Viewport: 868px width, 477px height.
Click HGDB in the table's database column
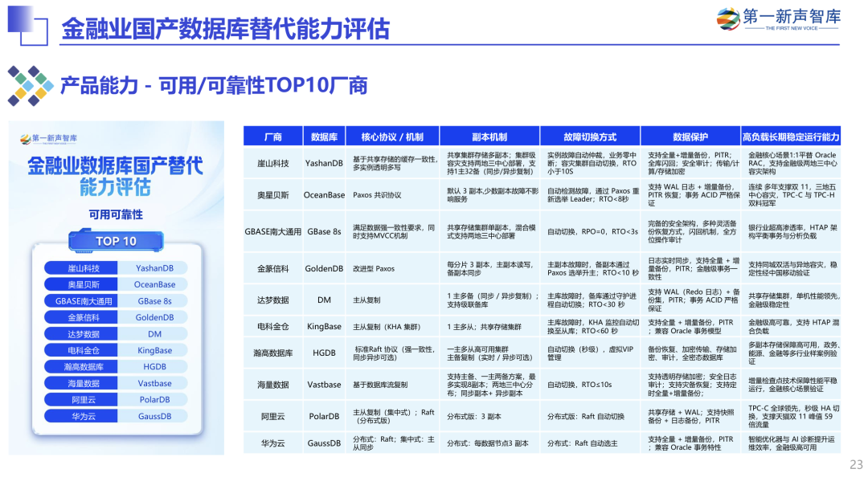(x=324, y=353)
